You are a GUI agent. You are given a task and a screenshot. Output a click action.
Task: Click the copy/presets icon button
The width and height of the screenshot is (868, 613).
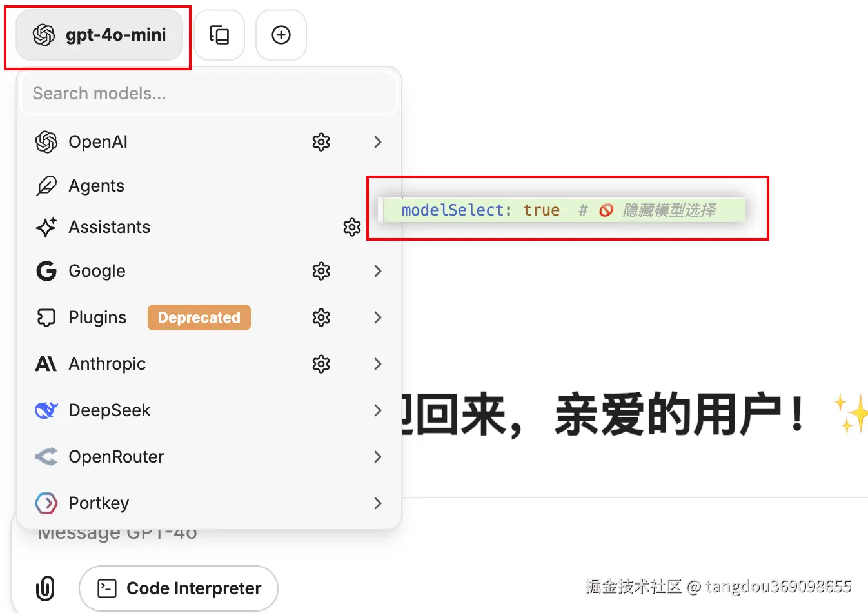[x=219, y=35]
